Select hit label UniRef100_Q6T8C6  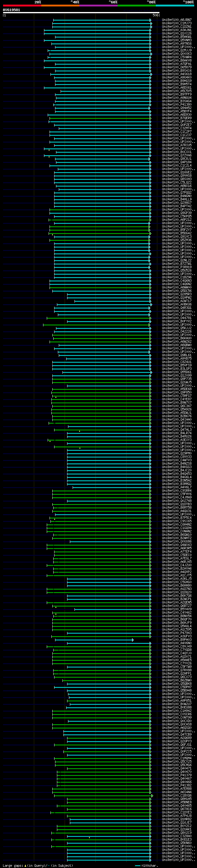coord(177,809)
